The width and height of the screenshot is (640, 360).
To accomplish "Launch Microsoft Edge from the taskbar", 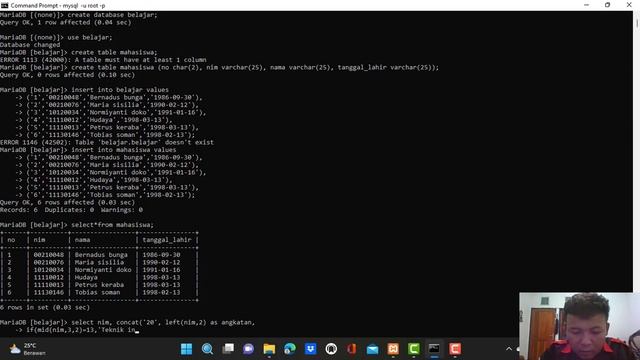I will click(290, 349).
